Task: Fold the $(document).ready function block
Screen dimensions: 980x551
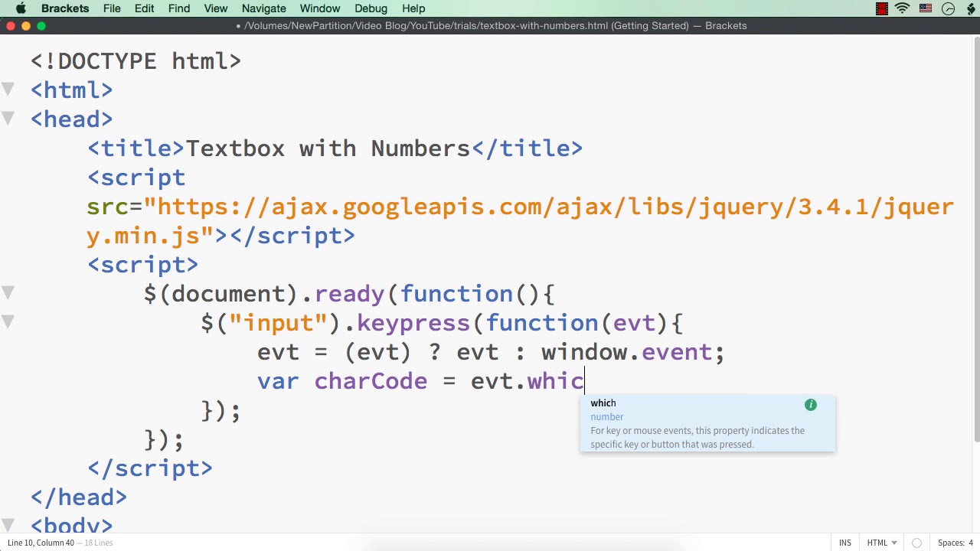Action: click(8, 293)
